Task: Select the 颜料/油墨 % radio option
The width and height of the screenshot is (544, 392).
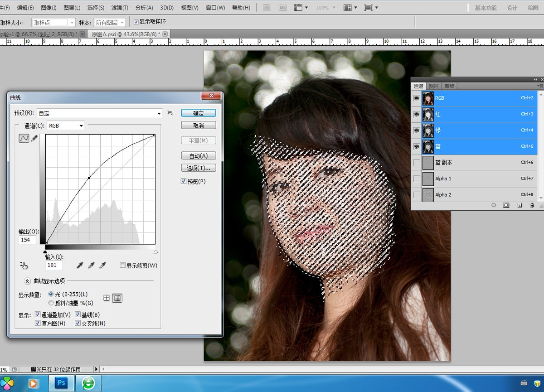Action: pyautogui.click(x=51, y=303)
